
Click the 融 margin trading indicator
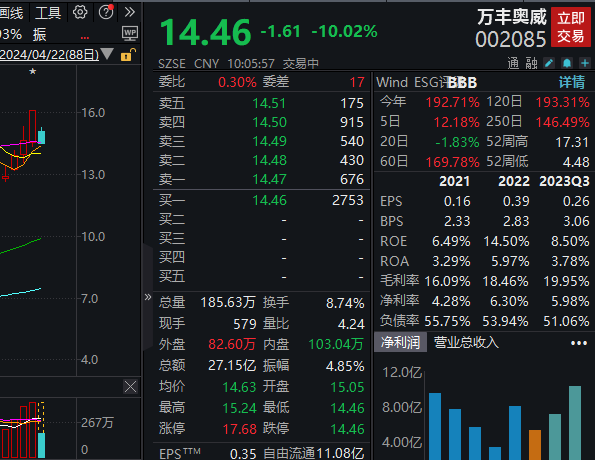[x=531, y=63]
